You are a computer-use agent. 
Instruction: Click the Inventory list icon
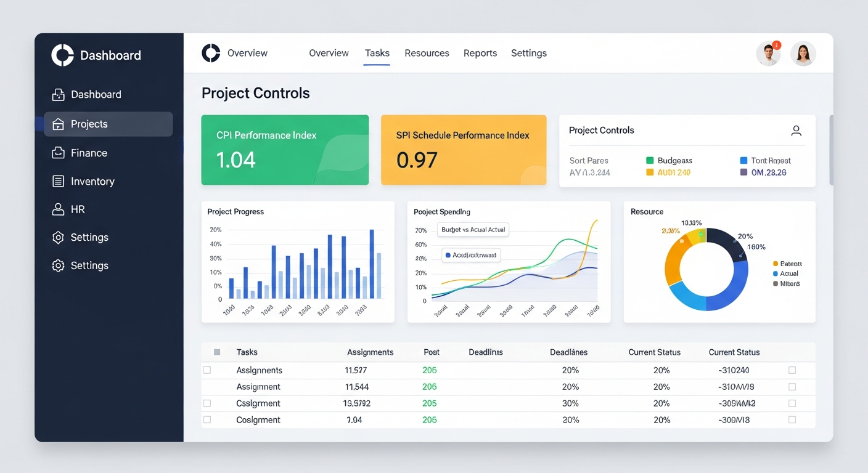[58, 181]
